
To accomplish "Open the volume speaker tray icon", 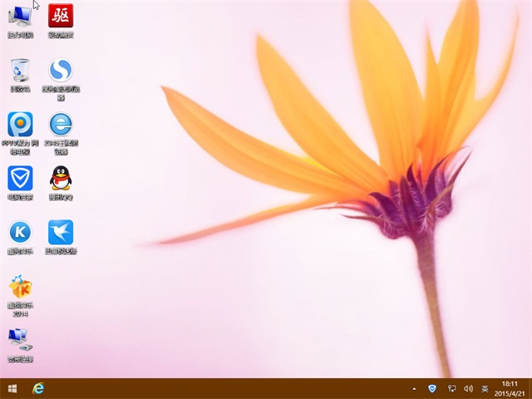I will (469, 389).
